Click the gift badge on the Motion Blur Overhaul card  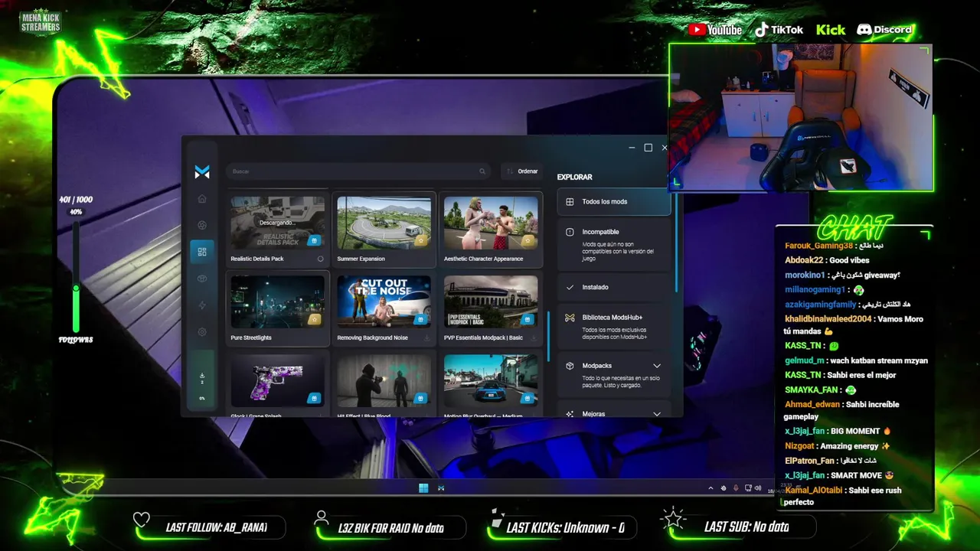(x=527, y=398)
